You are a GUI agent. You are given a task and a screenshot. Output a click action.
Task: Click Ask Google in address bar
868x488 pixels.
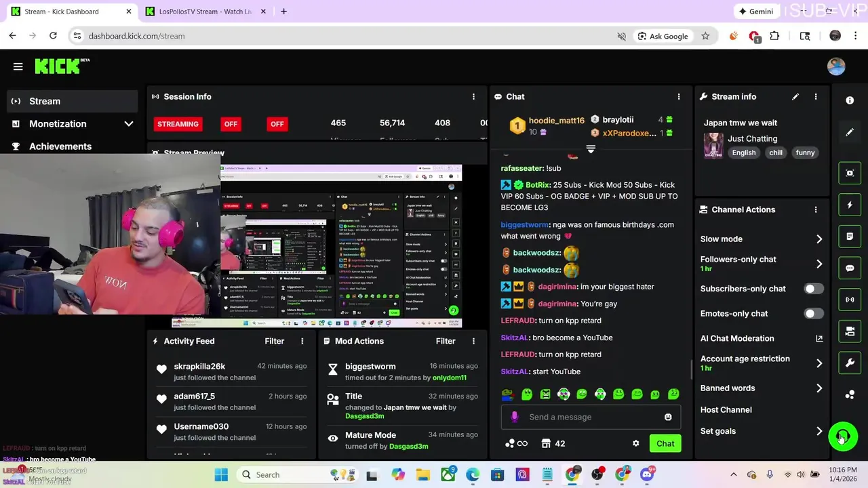point(663,36)
